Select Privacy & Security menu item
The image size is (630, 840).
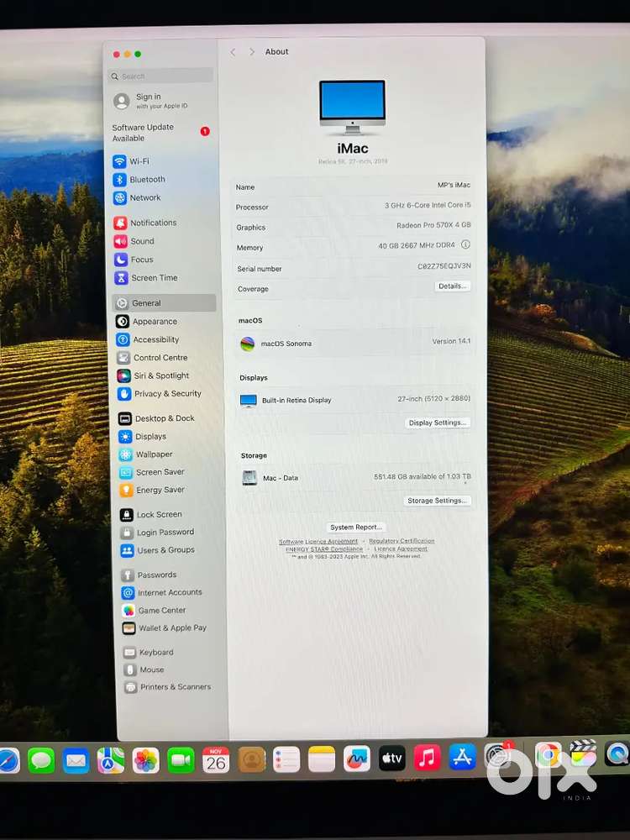tap(167, 393)
